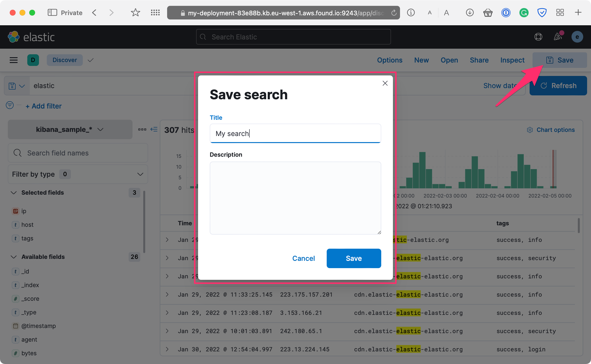
Task: Click the blue Save button in dialog
Action: [353, 258]
